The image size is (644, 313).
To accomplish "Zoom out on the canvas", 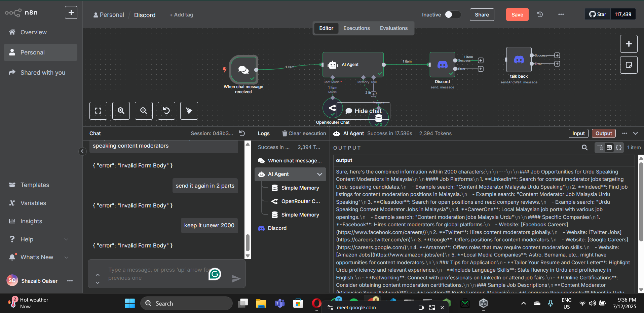I will click(x=144, y=111).
